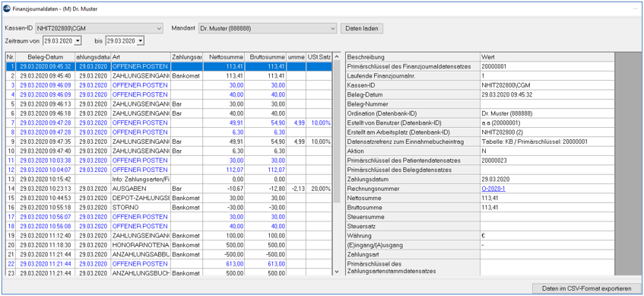This screenshot has height=296, width=644.
Task: Click the USt.Satz column header
Action: (319, 57)
